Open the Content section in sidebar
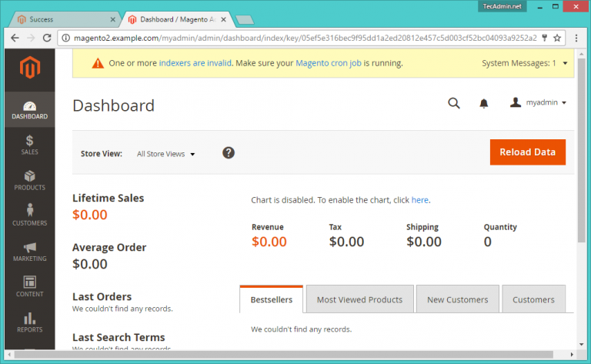Screen dimensions: 591x364 coord(29,286)
